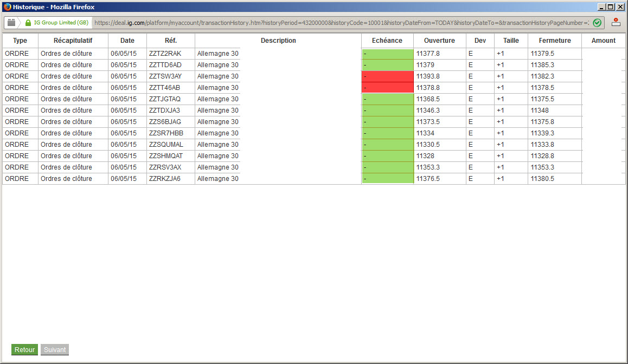Click the Récapitulatif column header
The height and width of the screenshot is (364, 628).
[x=73, y=41]
